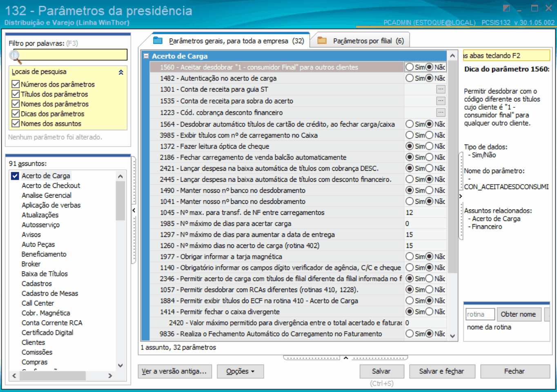Open the 'Opções' dropdown button

pyautogui.click(x=240, y=371)
